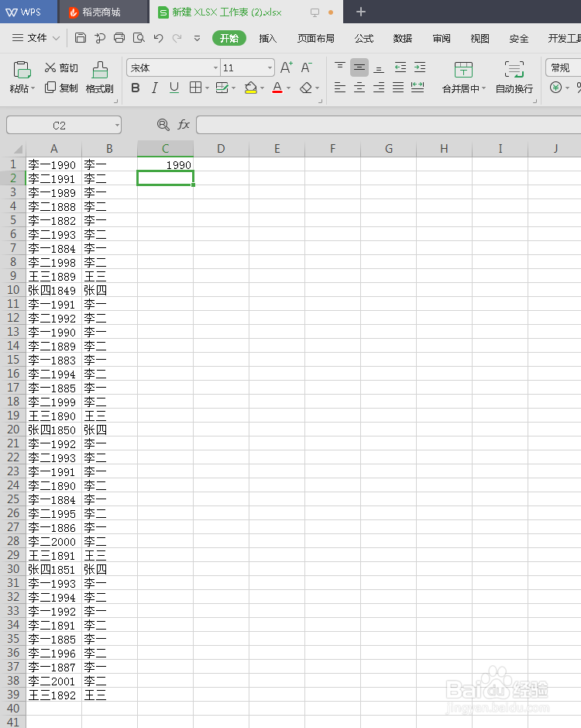This screenshot has height=728, width=581.
Task: Click the Save icon in quick toolbar
Action: (81, 38)
